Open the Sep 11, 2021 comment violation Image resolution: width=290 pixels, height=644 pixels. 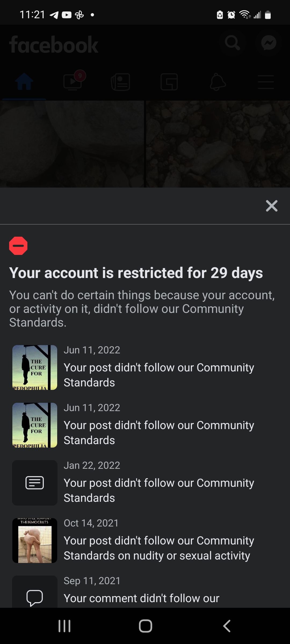point(142,598)
